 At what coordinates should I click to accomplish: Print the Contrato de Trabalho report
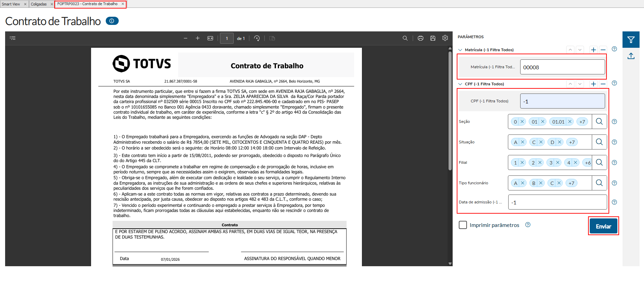pyautogui.click(x=421, y=38)
